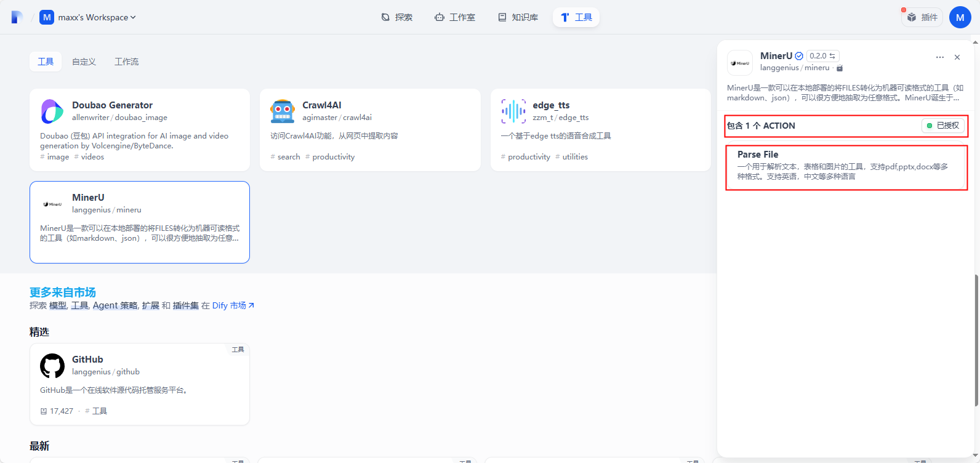This screenshot has height=463, width=980.
Task: Select the 工具 sub-tab below the header
Action: point(46,62)
